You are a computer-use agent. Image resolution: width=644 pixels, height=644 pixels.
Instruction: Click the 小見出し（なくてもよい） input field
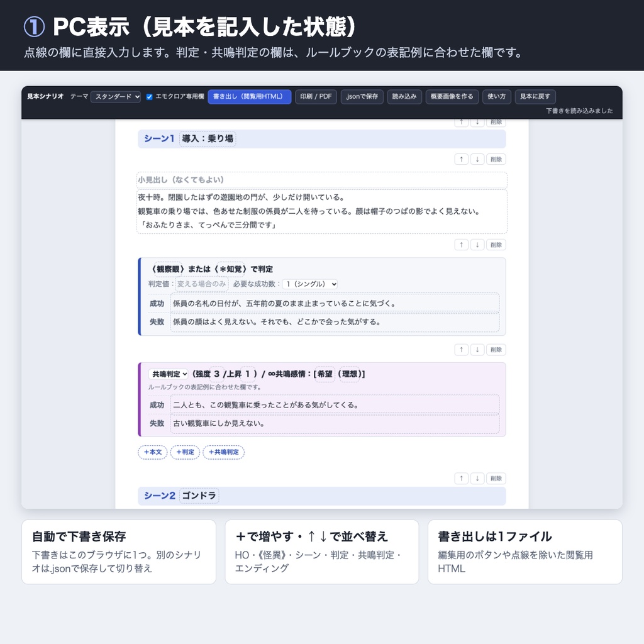pos(322,180)
